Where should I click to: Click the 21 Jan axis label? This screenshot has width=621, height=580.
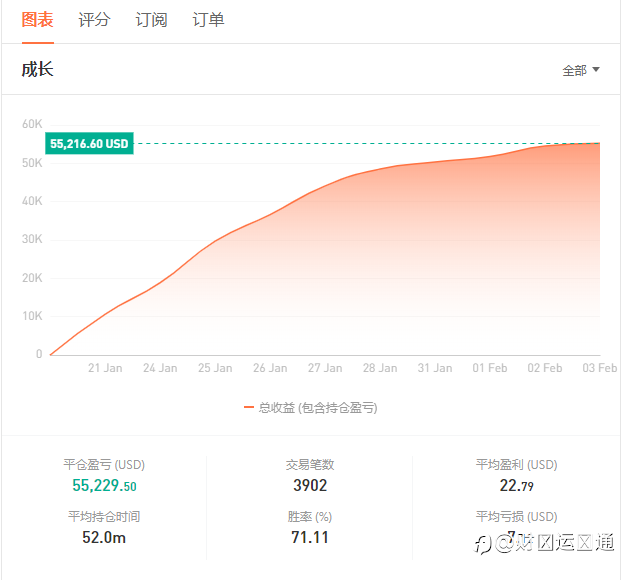pos(105,368)
